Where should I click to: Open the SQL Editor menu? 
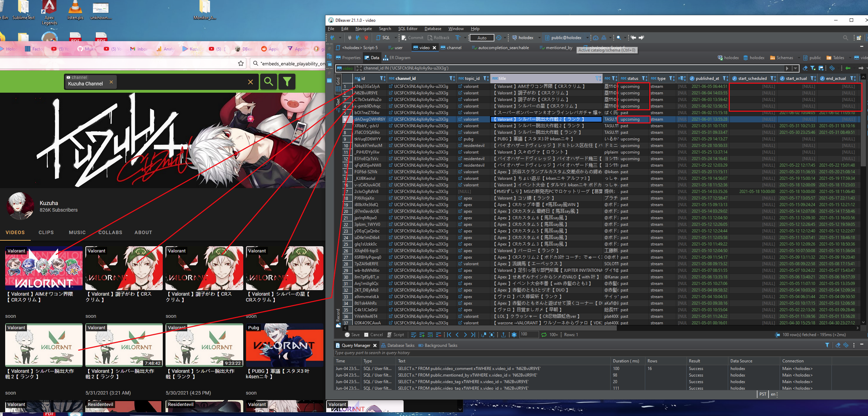[x=408, y=29]
